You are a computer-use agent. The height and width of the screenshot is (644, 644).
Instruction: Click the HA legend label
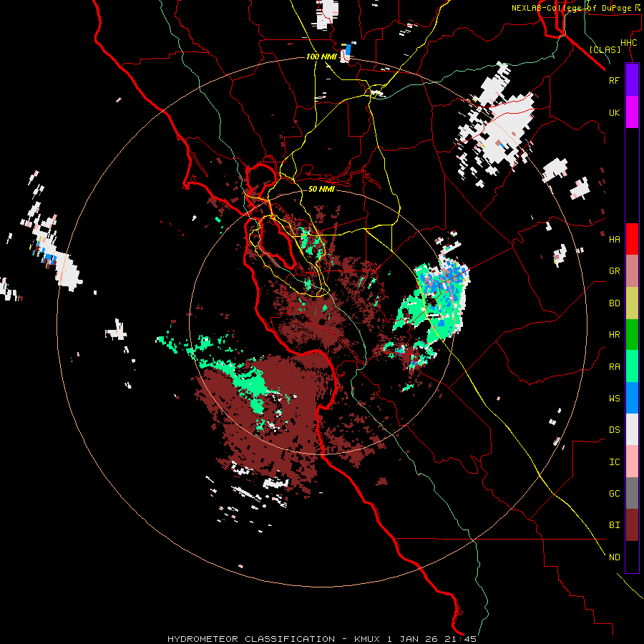point(614,239)
